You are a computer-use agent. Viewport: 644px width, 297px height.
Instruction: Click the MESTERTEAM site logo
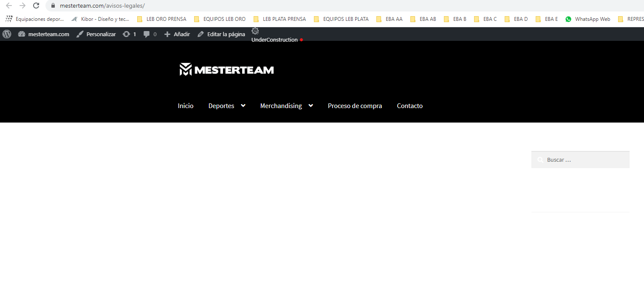[226, 69]
